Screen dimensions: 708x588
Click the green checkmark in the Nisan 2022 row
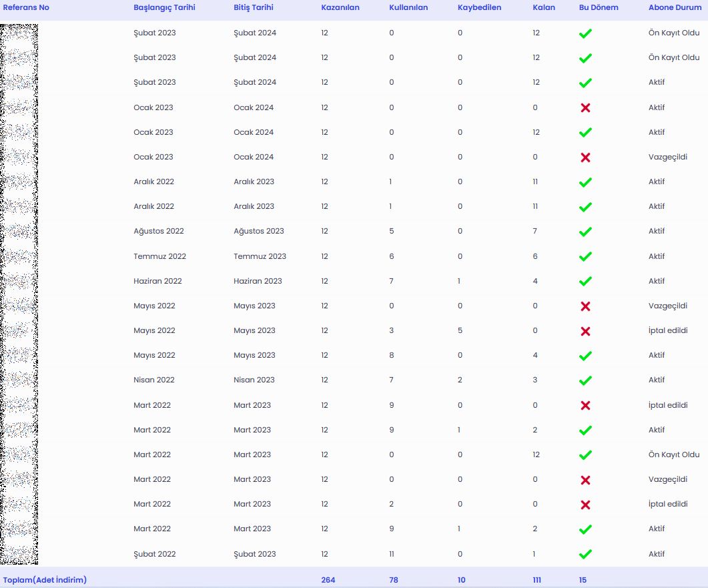(x=585, y=380)
